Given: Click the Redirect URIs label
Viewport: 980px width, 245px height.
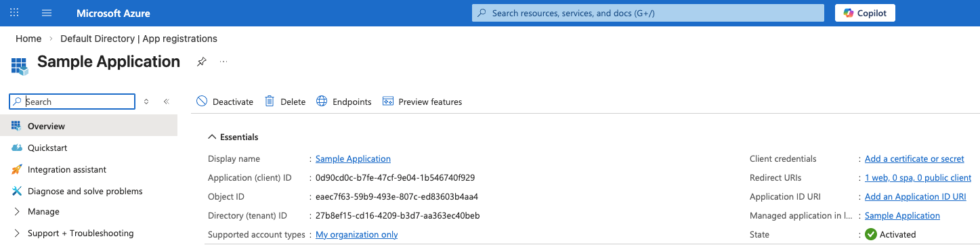Looking at the screenshot, I should point(775,177).
